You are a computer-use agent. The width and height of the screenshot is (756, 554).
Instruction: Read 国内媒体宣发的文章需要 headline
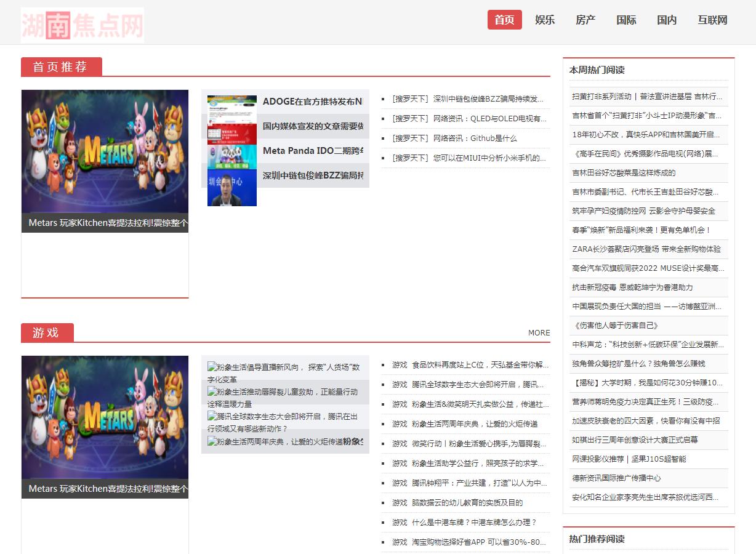pyautogui.click(x=313, y=126)
